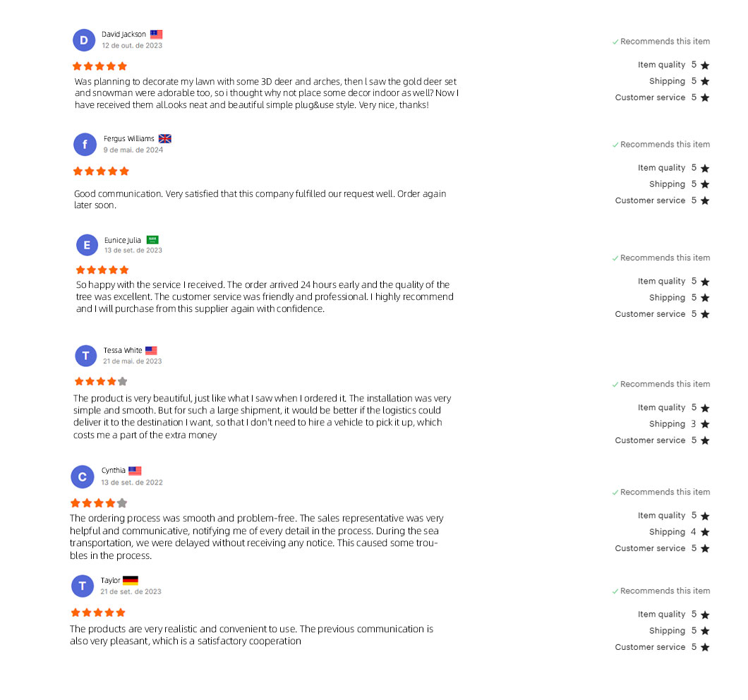Click green checkmark on David Jackson's recommendation
This screenshot has height=700, width=748.
615,42
